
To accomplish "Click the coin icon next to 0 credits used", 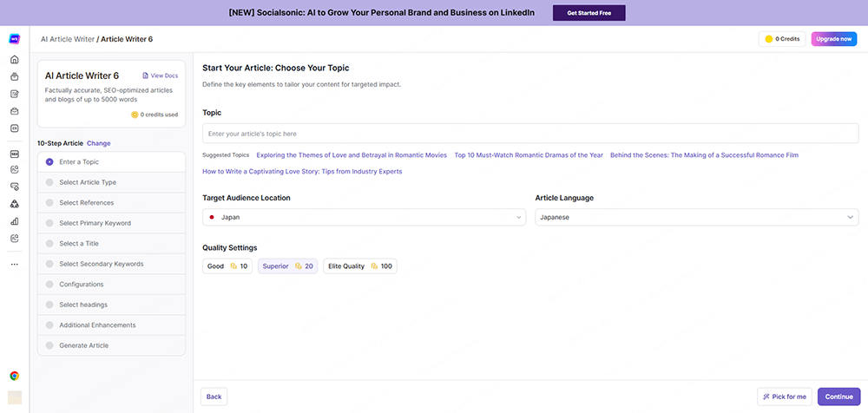I will pos(135,115).
